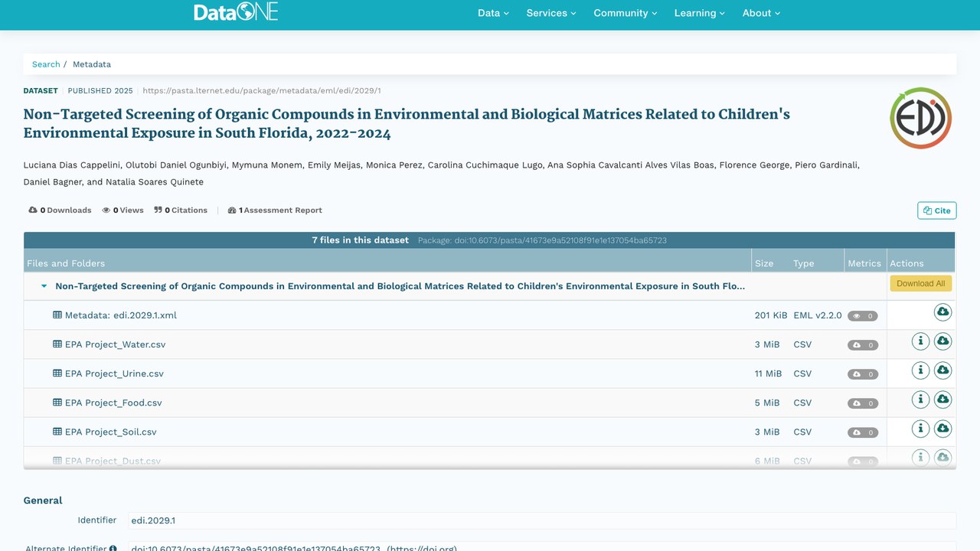The height and width of the screenshot is (551, 980).
Task: Expand the Community dropdown menu
Action: (x=626, y=13)
